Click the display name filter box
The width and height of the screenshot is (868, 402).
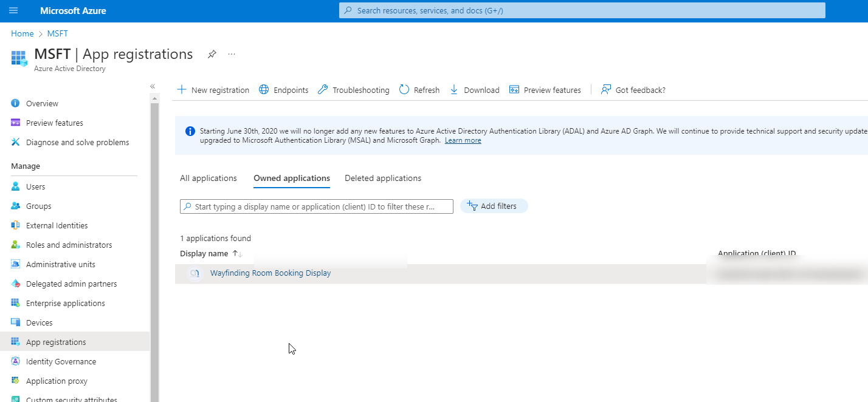[316, 206]
